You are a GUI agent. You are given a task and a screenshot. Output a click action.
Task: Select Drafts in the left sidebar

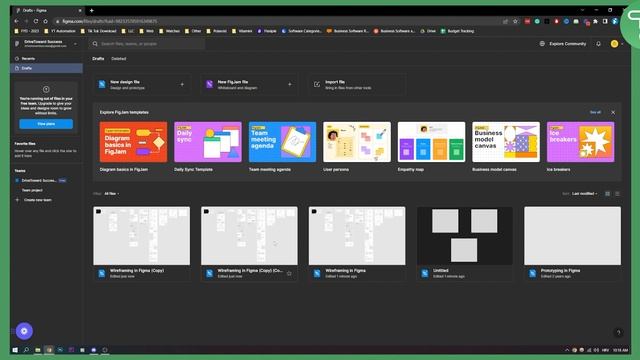point(46,68)
